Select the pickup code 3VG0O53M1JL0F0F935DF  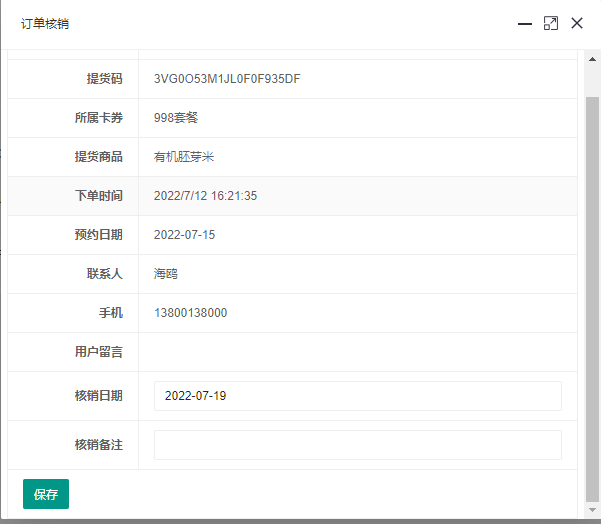(x=227, y=79)
